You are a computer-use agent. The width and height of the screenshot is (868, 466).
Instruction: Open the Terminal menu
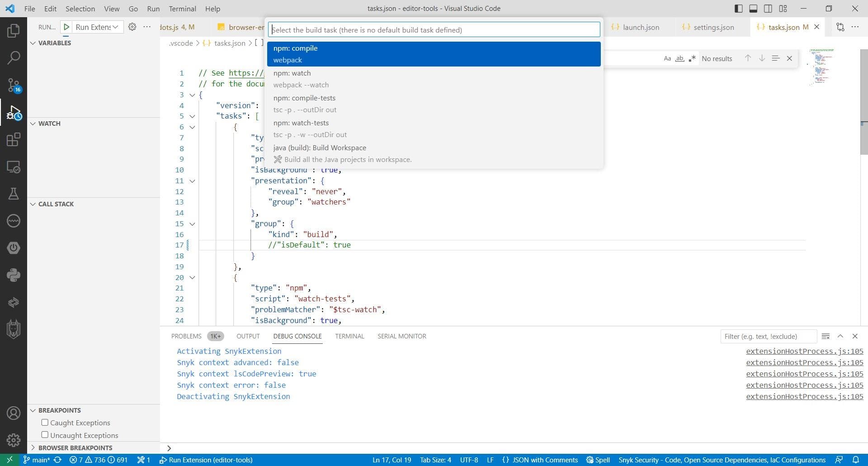[182, 9]
